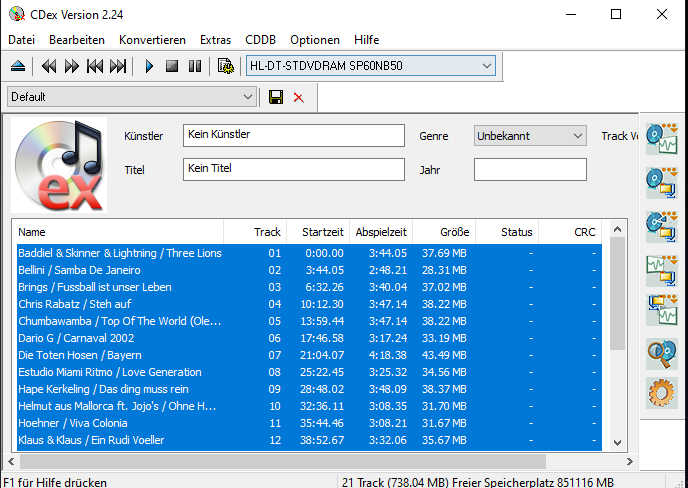The height and width of the screenshot is (488, 688).
Task: Sort by the Track column header
Action: [255, 232]
